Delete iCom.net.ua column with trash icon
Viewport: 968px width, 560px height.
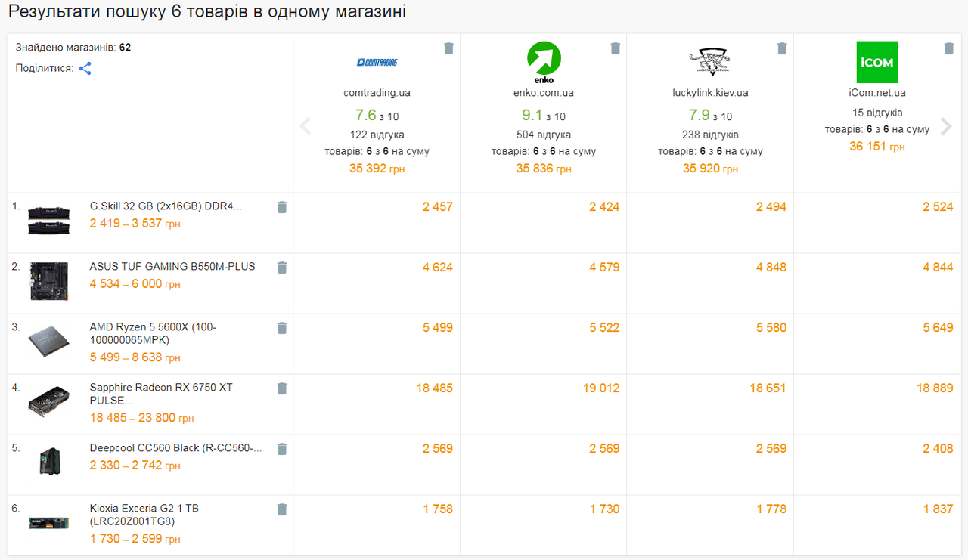point(949,48)
